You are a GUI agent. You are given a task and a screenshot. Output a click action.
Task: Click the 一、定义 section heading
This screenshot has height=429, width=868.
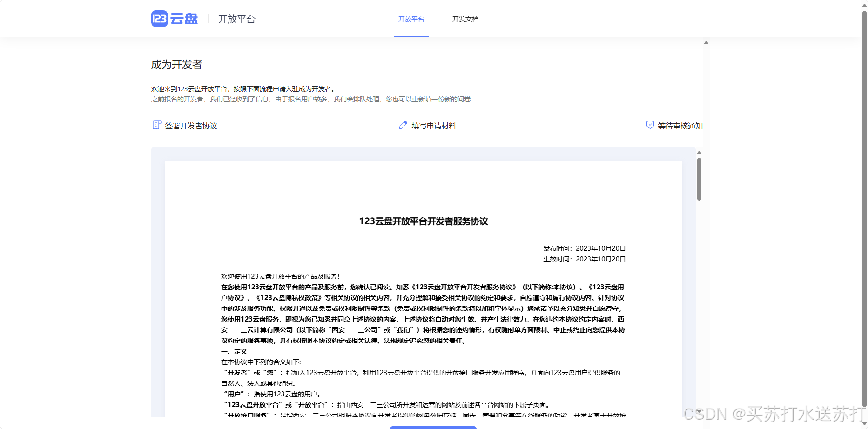234,351
